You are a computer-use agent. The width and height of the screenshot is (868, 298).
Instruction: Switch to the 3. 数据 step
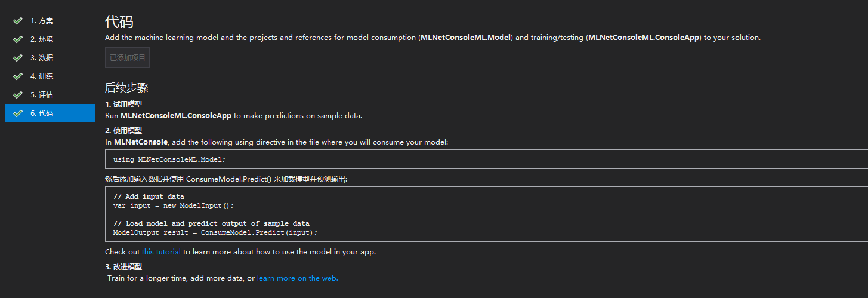(x=50, y=58)
